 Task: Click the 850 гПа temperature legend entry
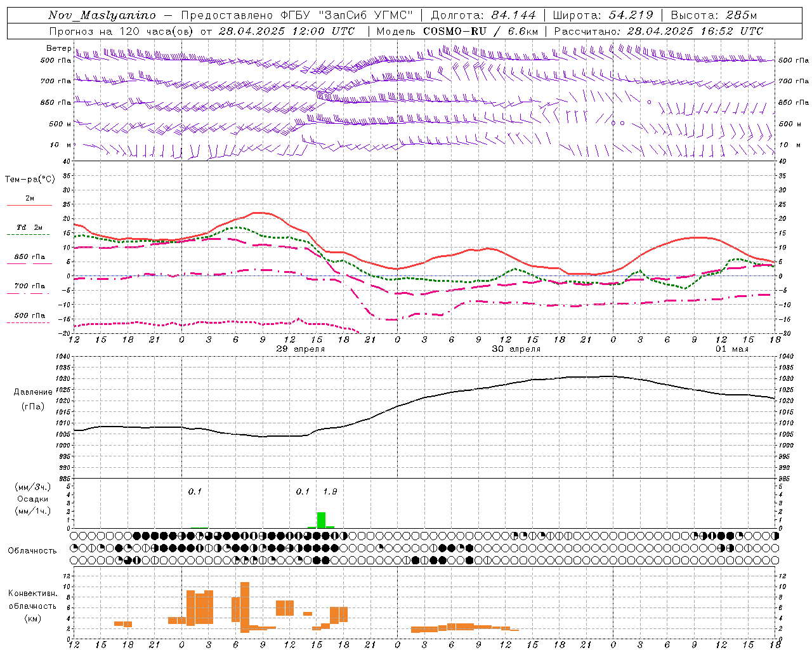tap(29, 257)
